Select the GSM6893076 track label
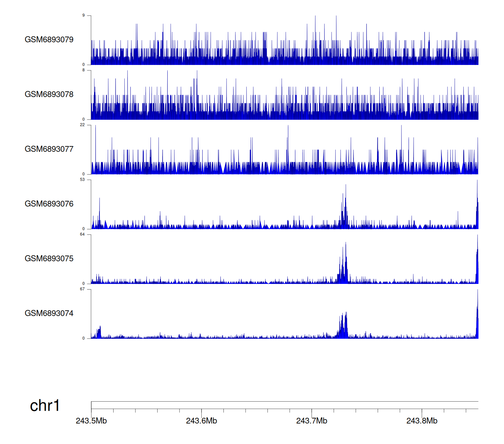 [49, 204]
